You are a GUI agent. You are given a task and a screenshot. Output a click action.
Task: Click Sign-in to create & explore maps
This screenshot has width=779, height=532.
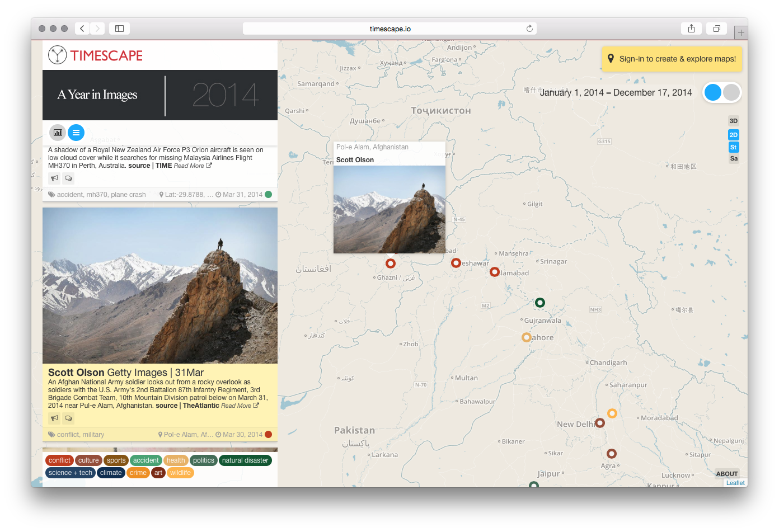tap(672, 59)
